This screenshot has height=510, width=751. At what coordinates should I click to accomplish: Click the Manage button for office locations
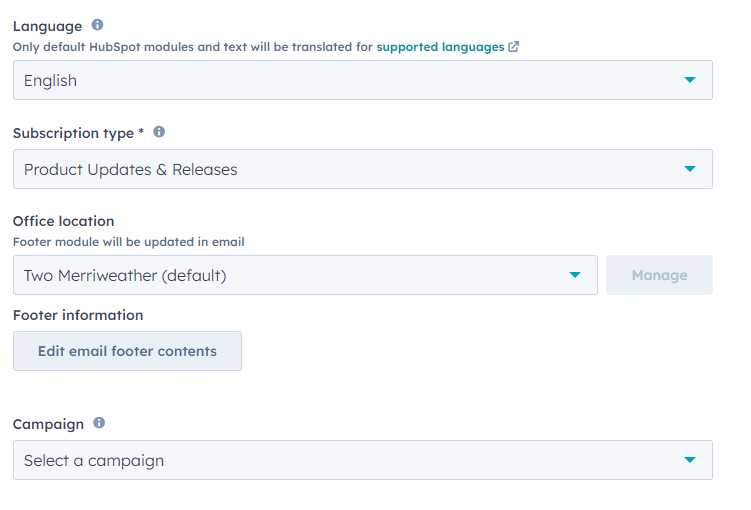pyautogui.click(x=659, y=275)
